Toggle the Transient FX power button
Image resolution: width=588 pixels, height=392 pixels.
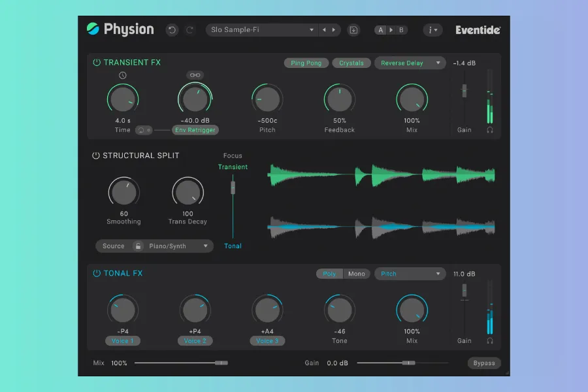(x=97, y=63)
